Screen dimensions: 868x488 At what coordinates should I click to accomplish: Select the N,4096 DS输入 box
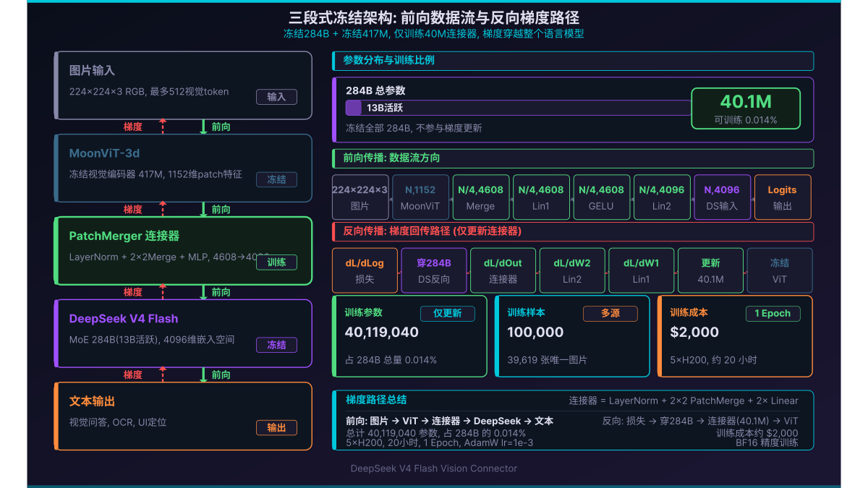click(722, 197)
